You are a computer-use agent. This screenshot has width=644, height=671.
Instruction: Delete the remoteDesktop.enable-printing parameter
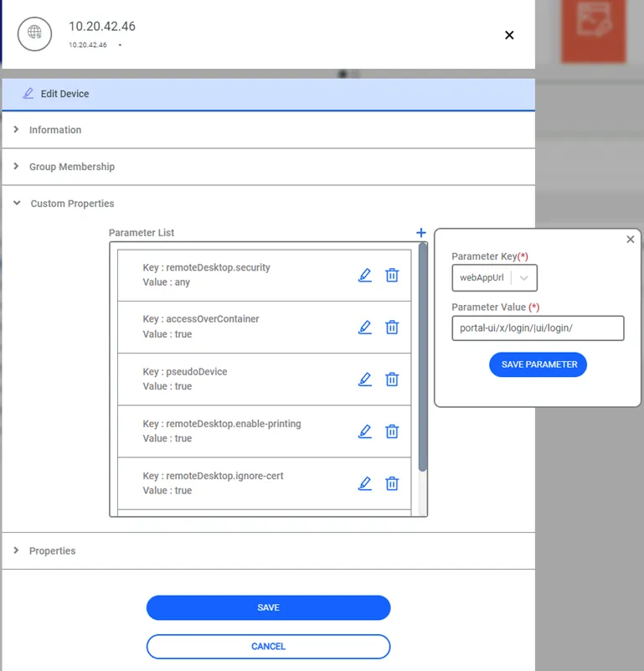[392, 431]
